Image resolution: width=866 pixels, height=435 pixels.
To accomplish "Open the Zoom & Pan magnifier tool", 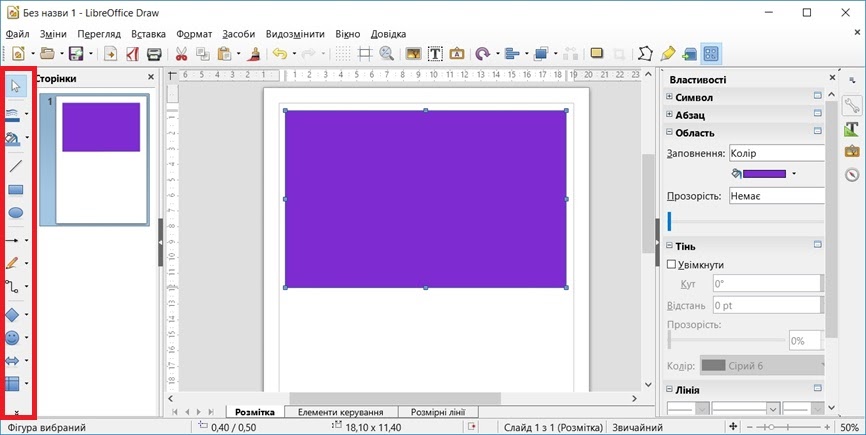I will point(386,54).
